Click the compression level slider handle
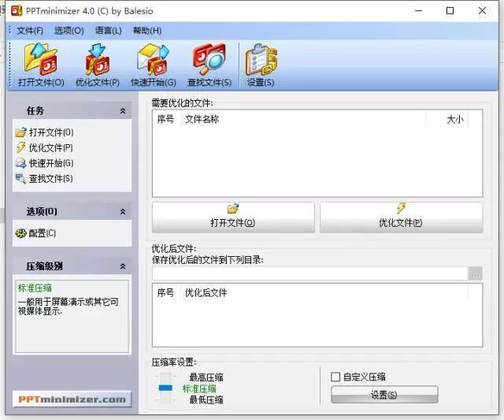504x420 pixels. coord(165,388)
